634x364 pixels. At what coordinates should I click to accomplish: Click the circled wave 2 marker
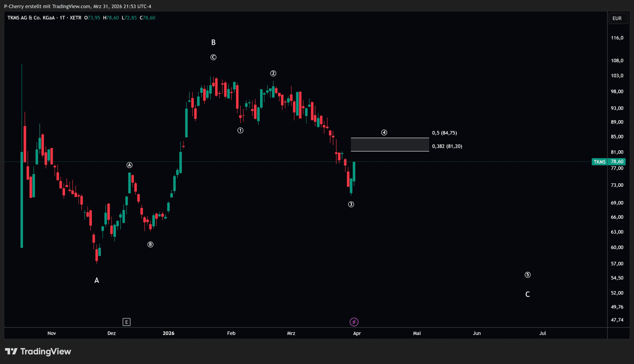point(273,73)
